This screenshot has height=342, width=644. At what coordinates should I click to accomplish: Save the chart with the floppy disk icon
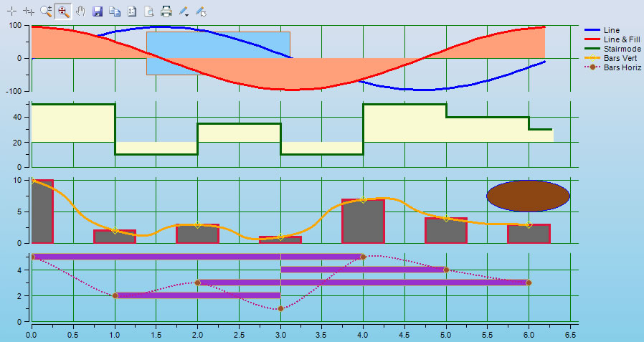pos(98,11)
